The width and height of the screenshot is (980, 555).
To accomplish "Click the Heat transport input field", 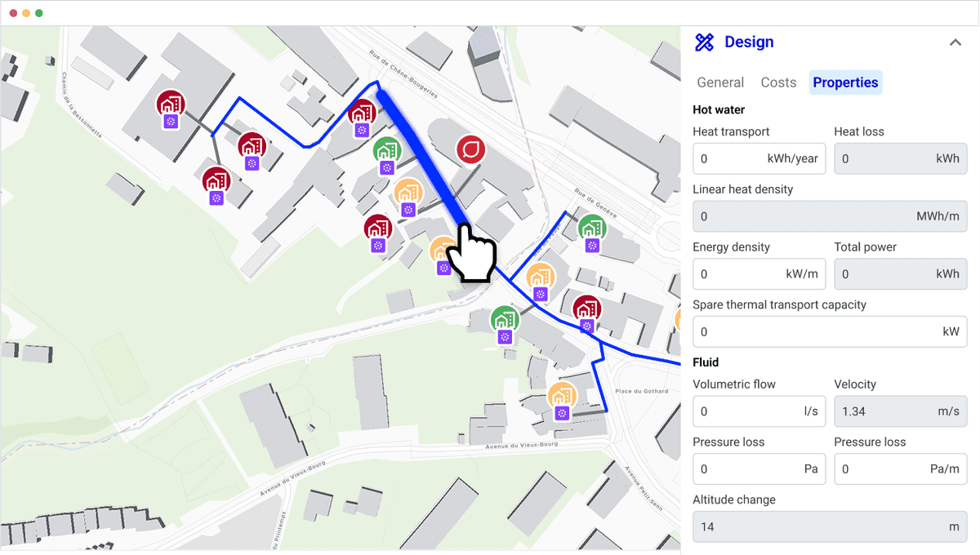I will point(759,158).
